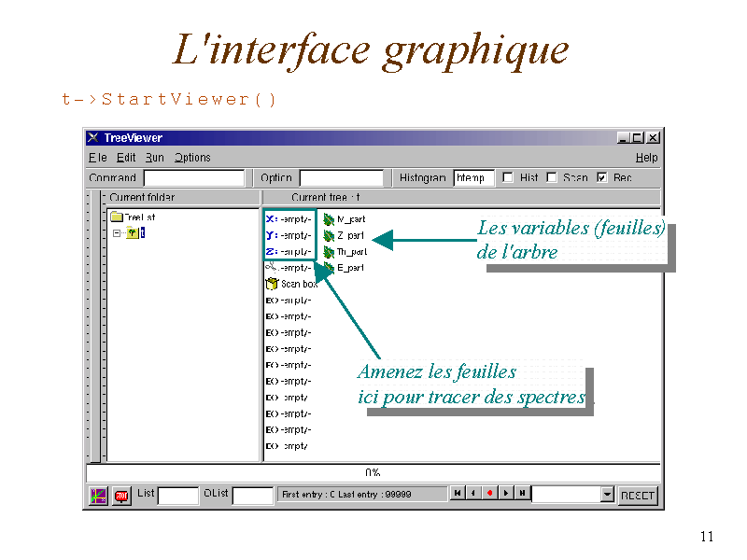Screen dimensions: 747x560
Task: Open the dropdown next to RESET
Action: click(607, 495)
